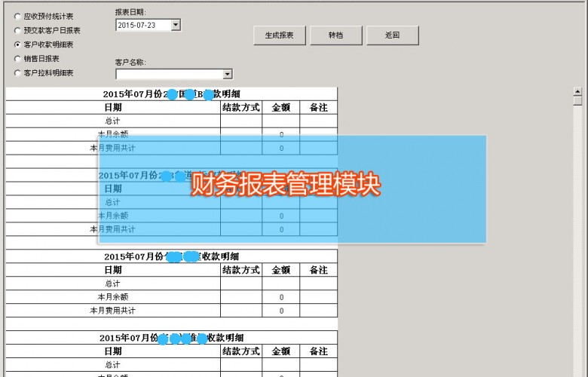Click the 本月余额 row in third table
Screen dimensions: 588x377
(171, 297)
